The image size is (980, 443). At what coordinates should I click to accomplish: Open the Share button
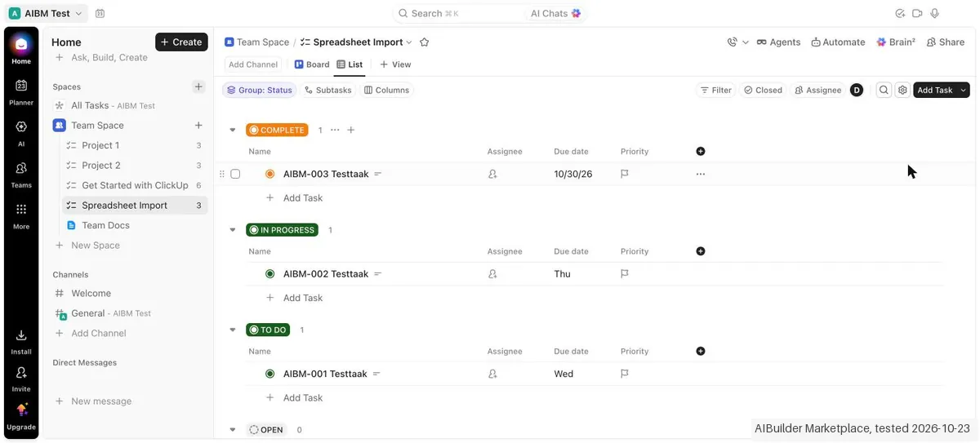[946, 42]
